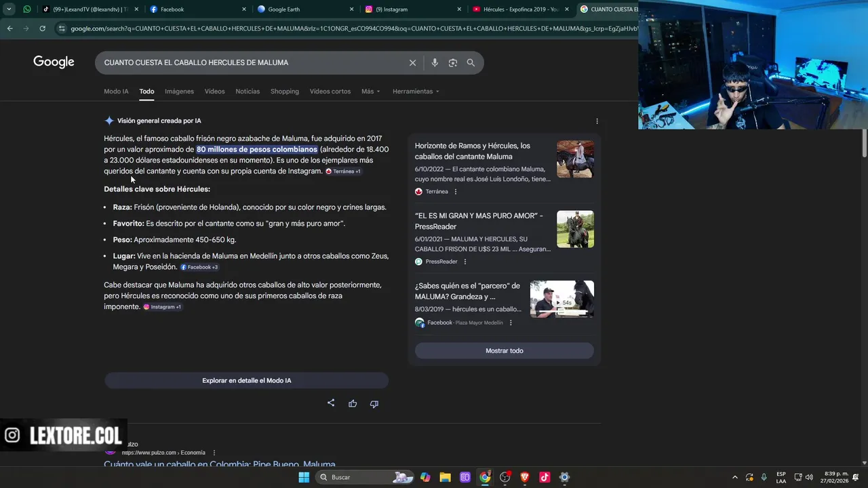Image resolution: width=868 pixels, height=488 pixels.
Task: Switch to Videos results tab
Action: (x=214, y=91)
